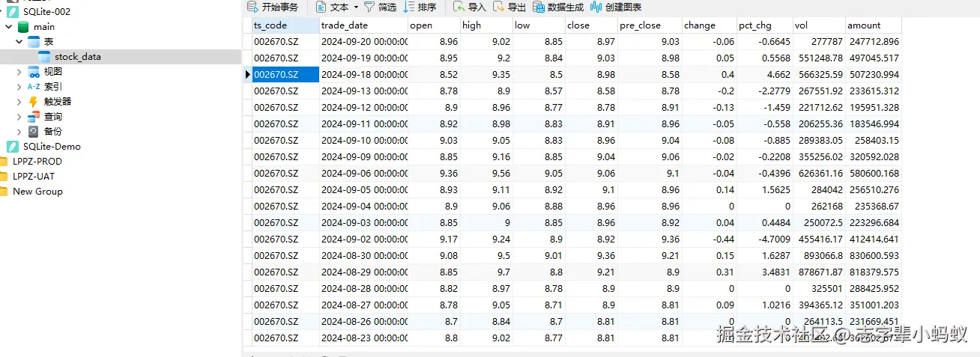Click the open column header

(x=435, y=25)
